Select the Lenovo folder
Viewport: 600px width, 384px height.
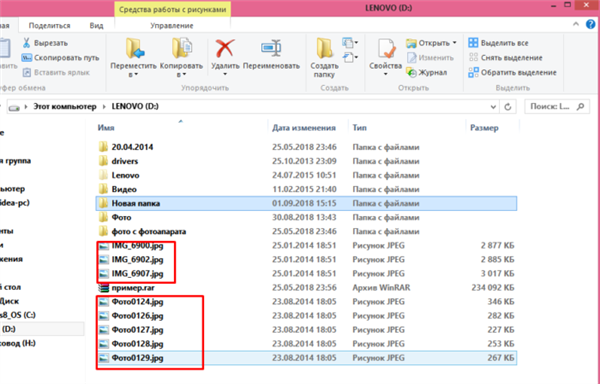pos(306,175)
